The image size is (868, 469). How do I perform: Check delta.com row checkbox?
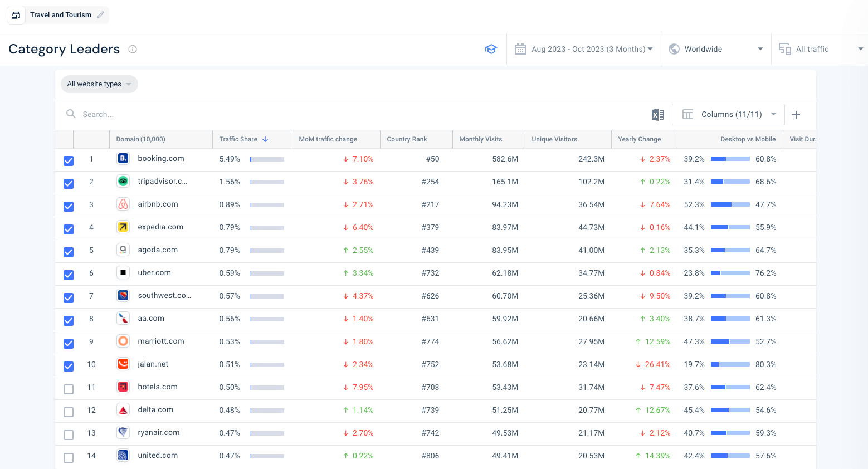point(69,412)
